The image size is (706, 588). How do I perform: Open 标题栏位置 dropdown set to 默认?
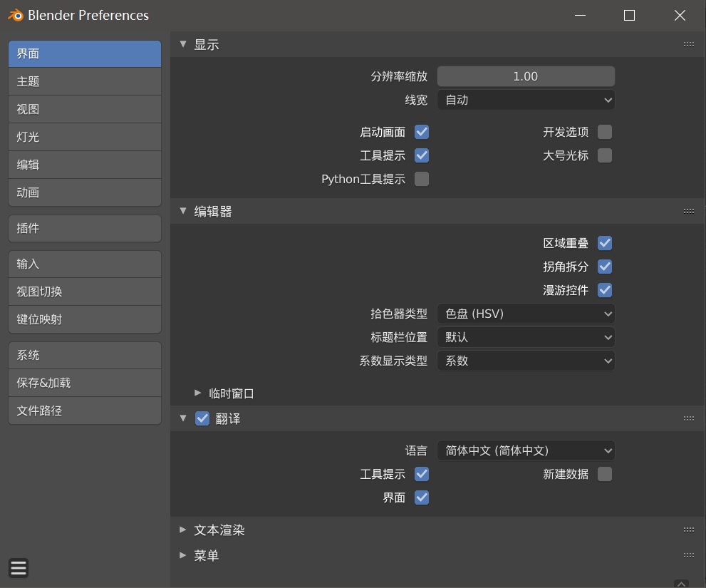pos(526,337)
